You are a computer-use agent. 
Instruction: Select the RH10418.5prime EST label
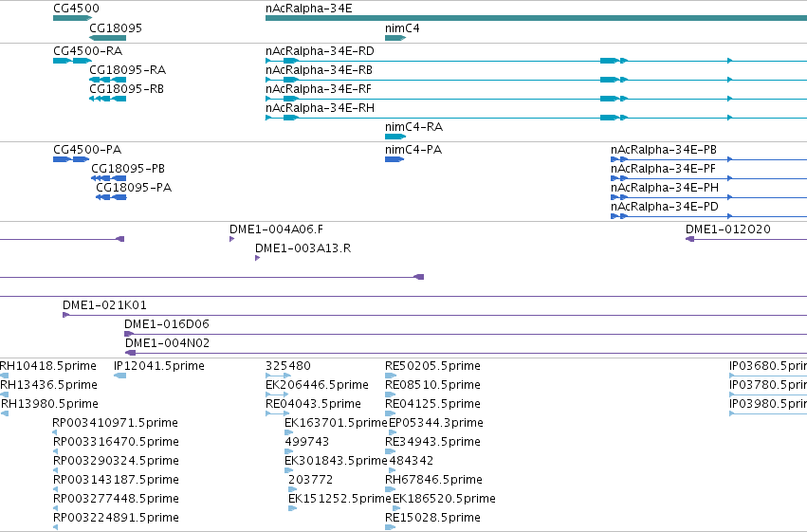click(48, 366)
